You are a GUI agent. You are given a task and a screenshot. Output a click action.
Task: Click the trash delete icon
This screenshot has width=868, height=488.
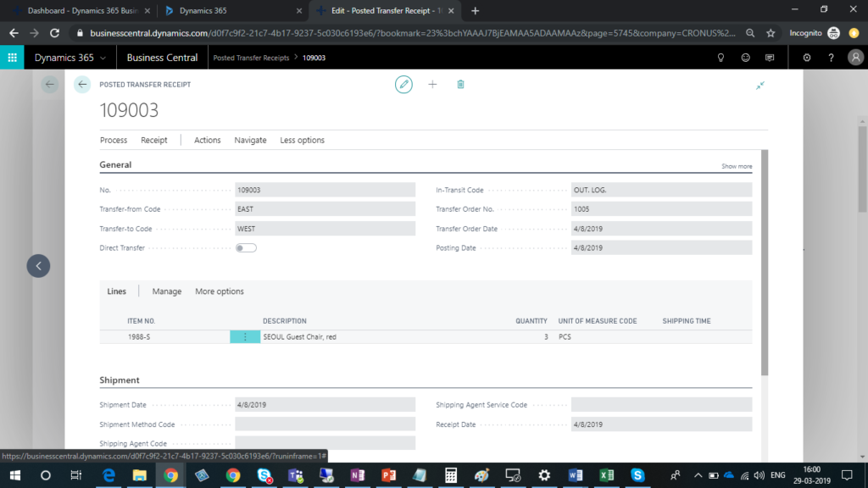coord(460,85)
